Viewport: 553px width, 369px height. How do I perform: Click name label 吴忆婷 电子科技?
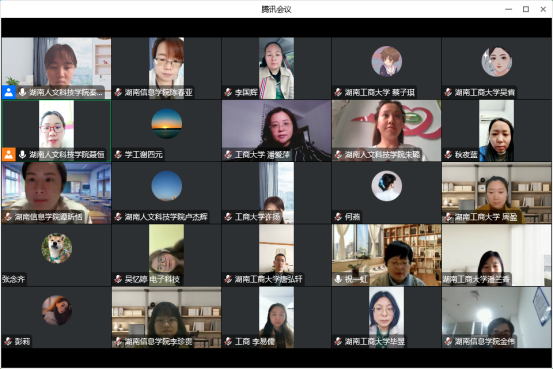152,279
